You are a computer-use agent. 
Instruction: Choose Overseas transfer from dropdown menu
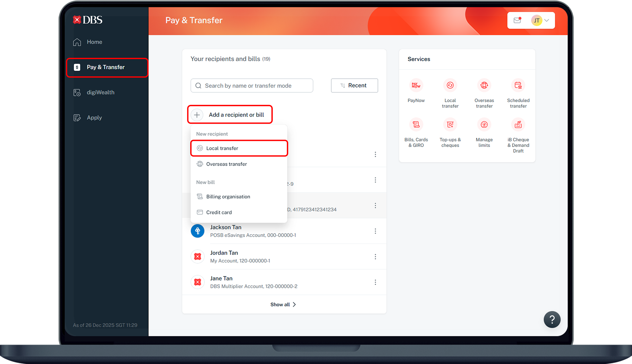pyautogui.click(x=239, y=164)
